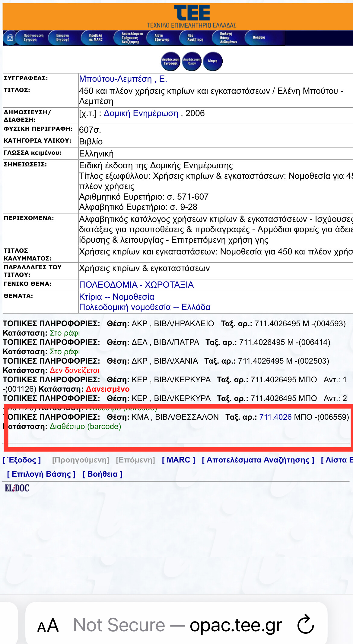This screenshot has height=644, width=353.
Task: Save this record with Αποθήκευση Εγγραφής
Action: tap(170, 62)
